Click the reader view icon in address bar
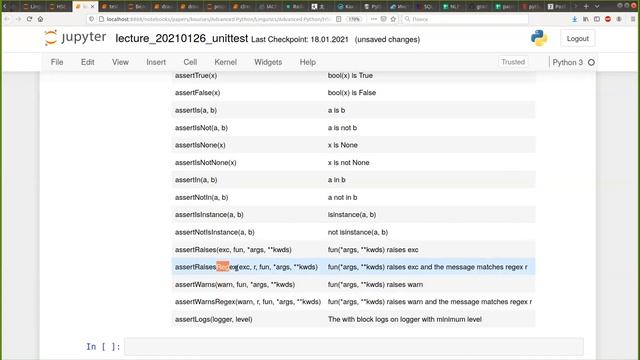Screen dimensions: 640x360 coord(338,19)
